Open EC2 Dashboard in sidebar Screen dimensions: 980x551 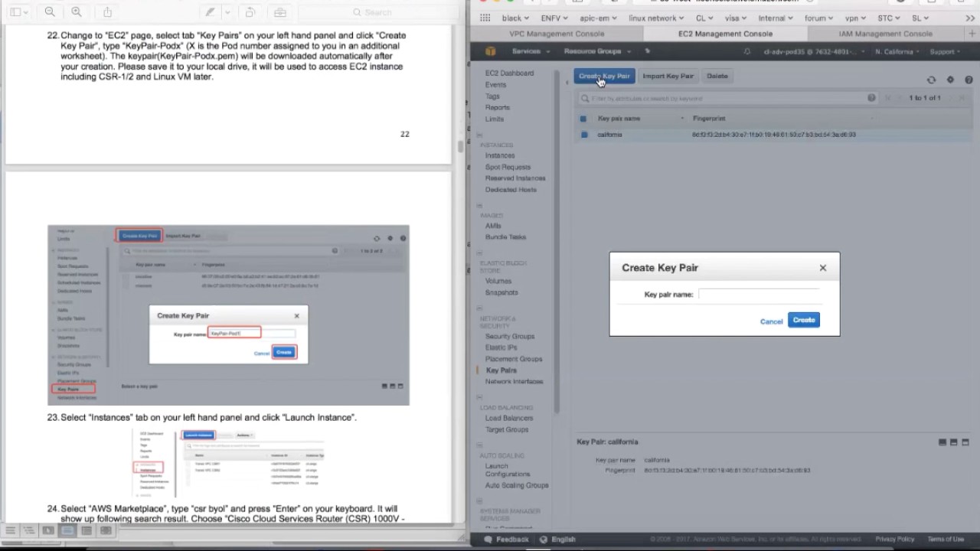point(509,73)
